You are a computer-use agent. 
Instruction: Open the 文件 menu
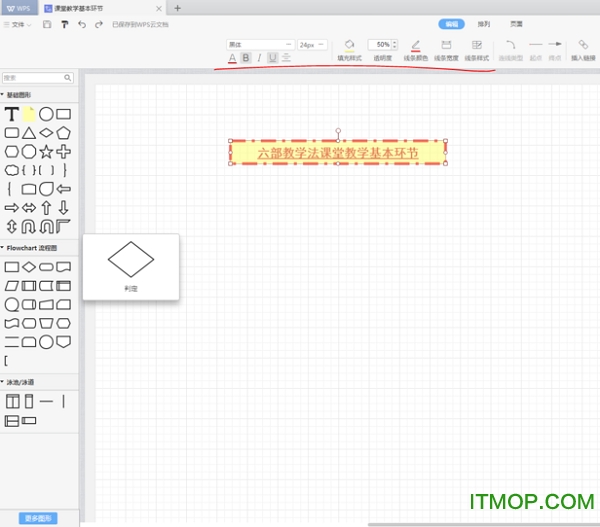coord(18,24)
